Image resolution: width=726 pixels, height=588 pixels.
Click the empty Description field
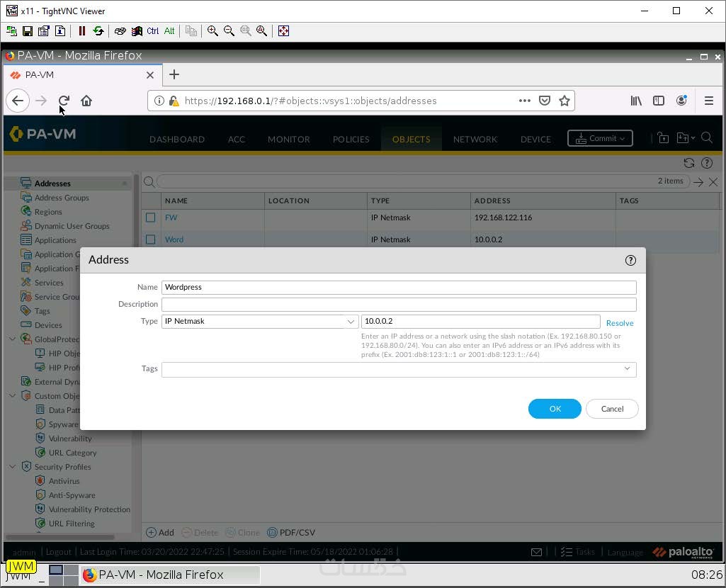[x=399, y=304]
